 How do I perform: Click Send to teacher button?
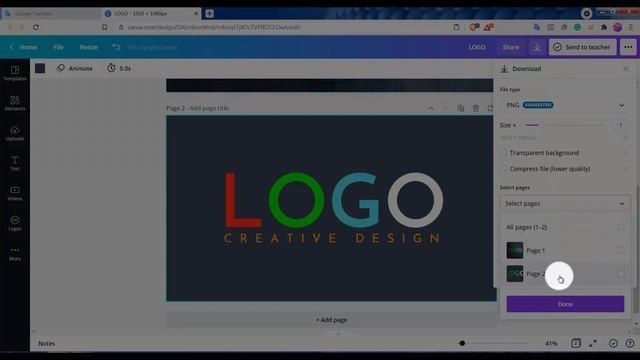click(582, 47)
